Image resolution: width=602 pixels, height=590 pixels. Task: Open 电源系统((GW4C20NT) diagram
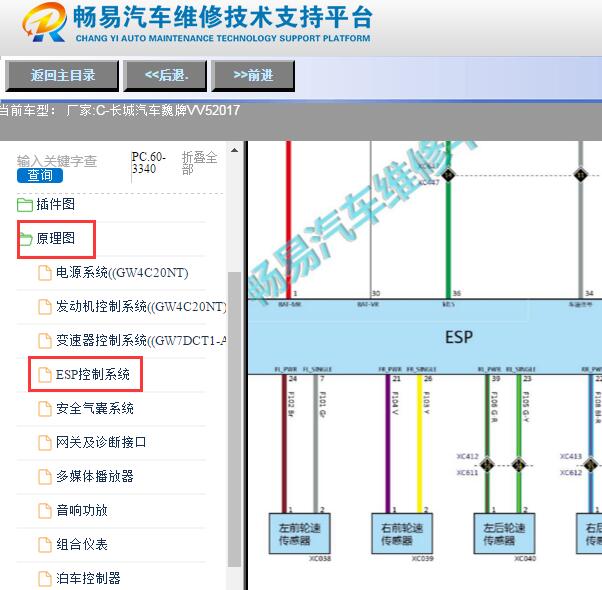(x=122, y=273)
